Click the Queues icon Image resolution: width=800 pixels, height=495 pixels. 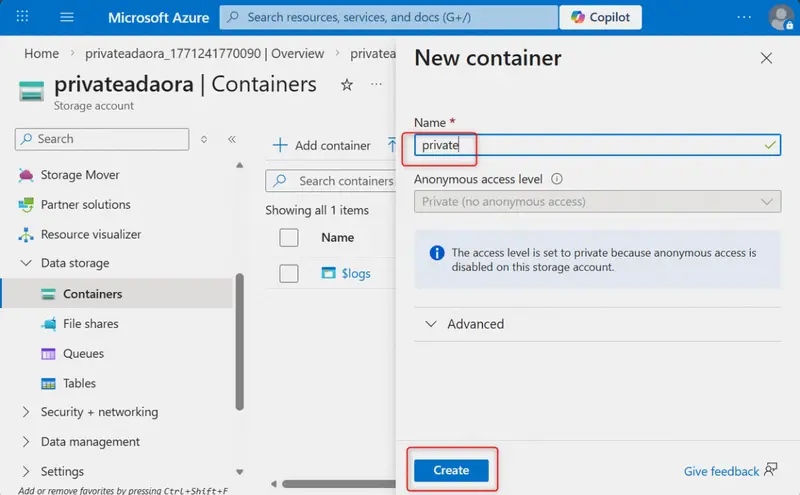48,354
